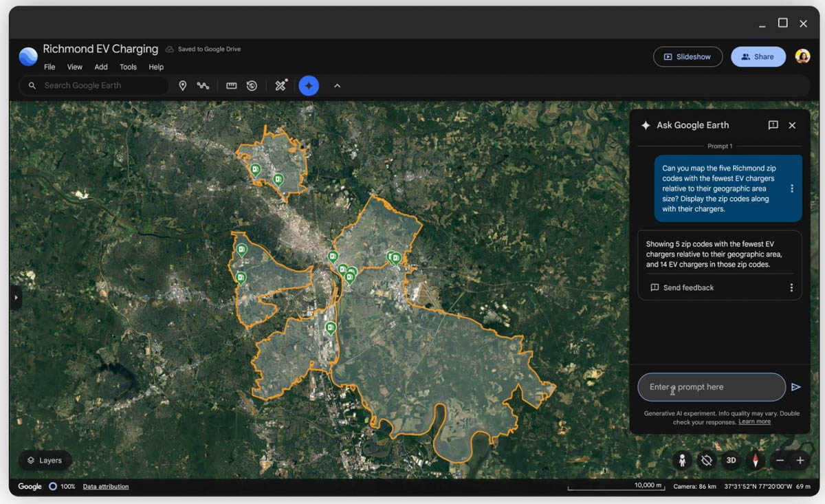Image resolution: width=825 pixels, height=504 pixels.
Task: Open the Learn more link
Action: [x=754, y=421]
